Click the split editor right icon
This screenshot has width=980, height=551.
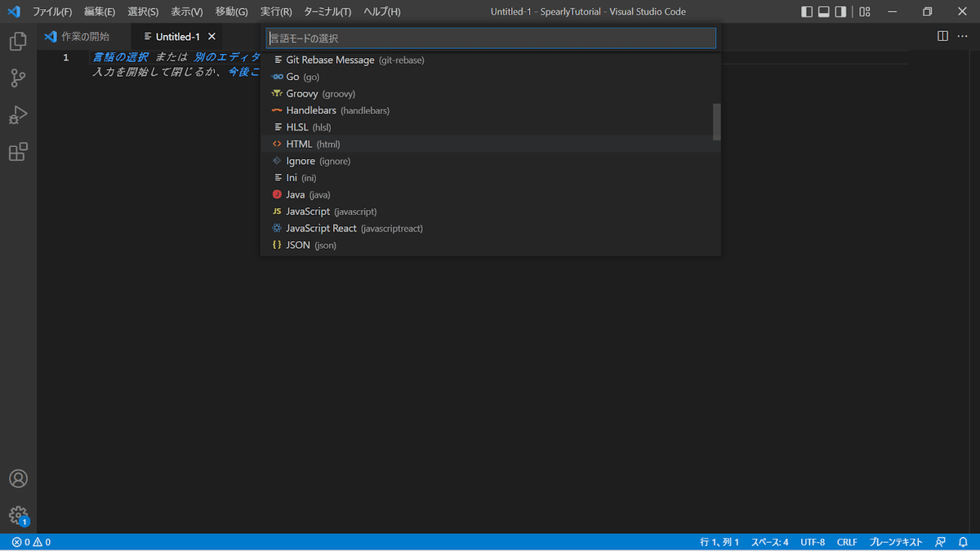[942, 36]
